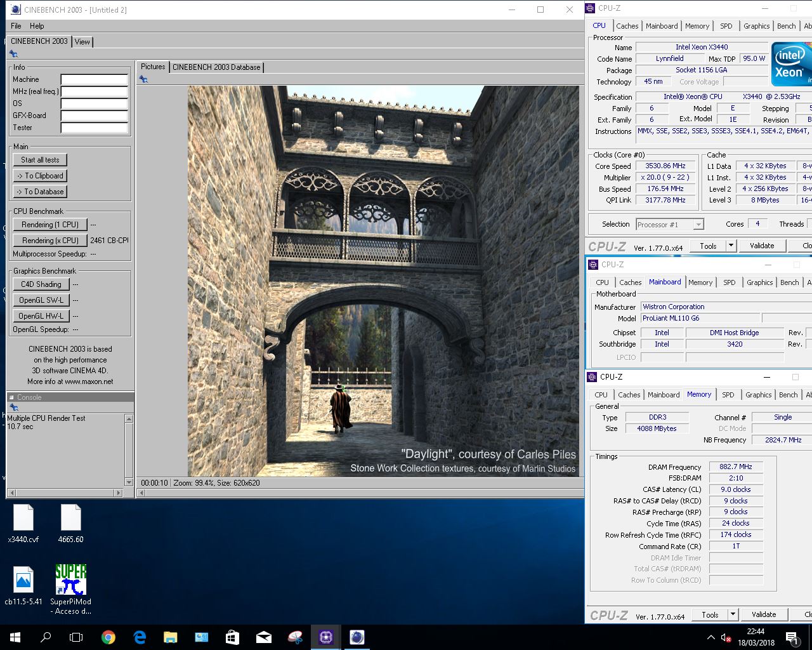Open the File menu
The image size is (812, 650).
[x=16, y=26]
